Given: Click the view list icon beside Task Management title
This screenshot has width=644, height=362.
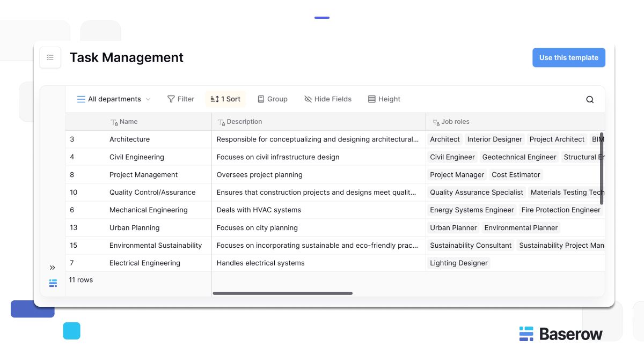Looking at the screenshot, I should tap(50, 57).
